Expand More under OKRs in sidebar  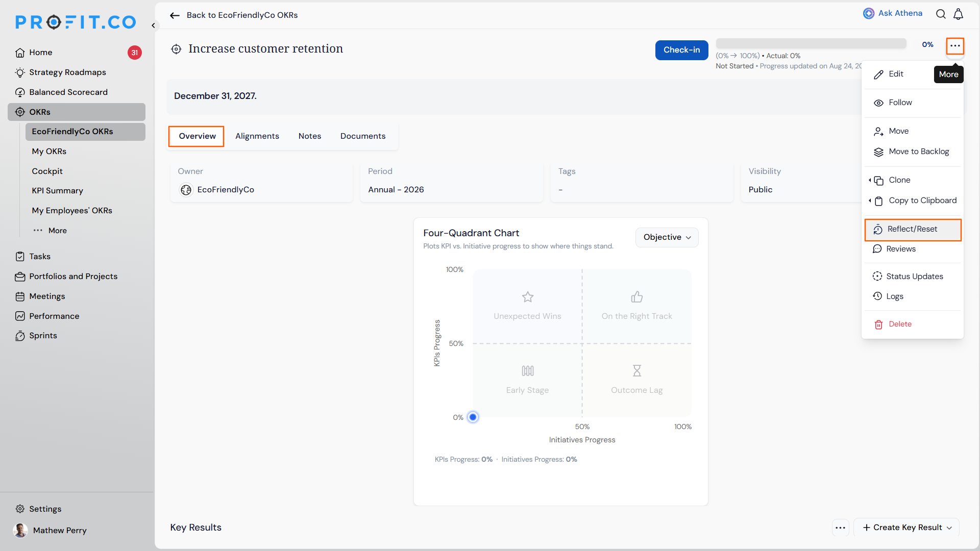[x=50, y=231]
